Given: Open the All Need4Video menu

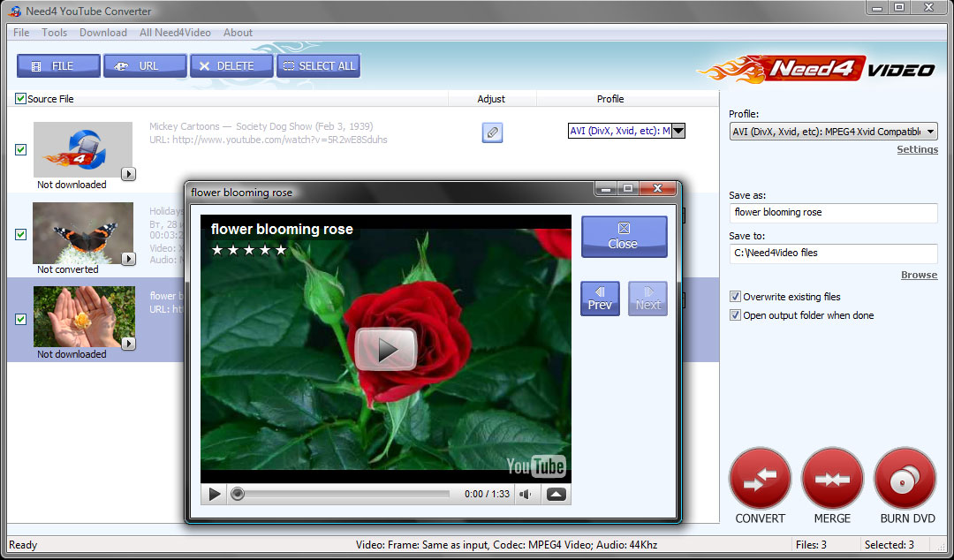Looking at the screenshot, I should point(175,33).
